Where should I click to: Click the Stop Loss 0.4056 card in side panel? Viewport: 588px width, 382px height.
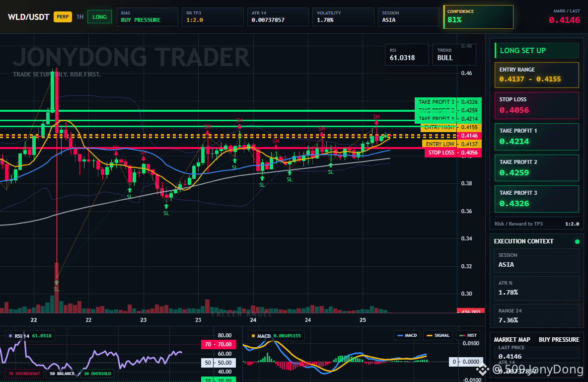coord(537,105)
